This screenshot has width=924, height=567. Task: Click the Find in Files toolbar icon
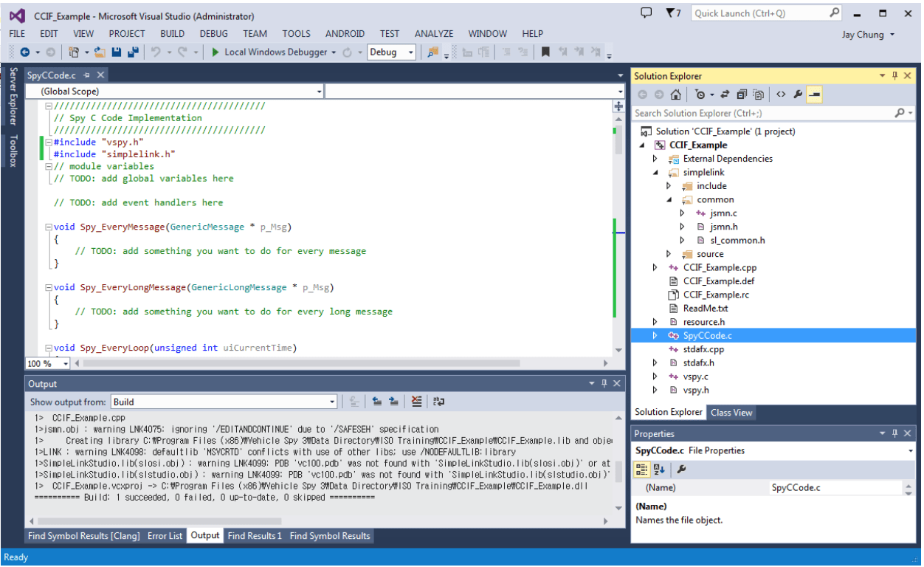coord(432,52)
